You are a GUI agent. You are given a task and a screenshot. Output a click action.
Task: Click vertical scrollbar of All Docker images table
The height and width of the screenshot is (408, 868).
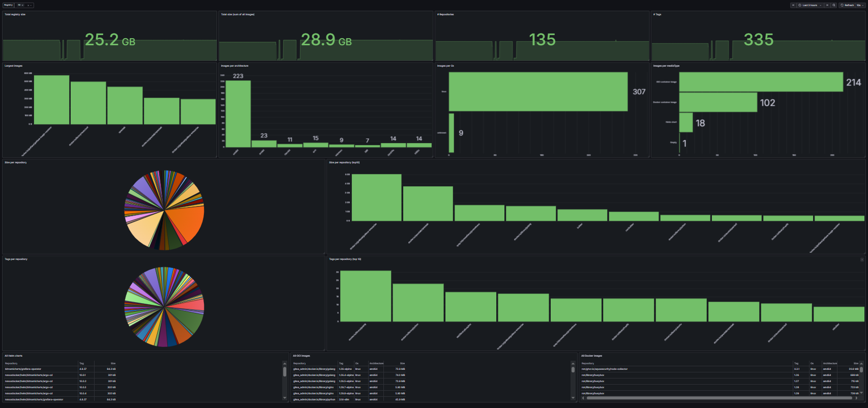click(862, 369)
